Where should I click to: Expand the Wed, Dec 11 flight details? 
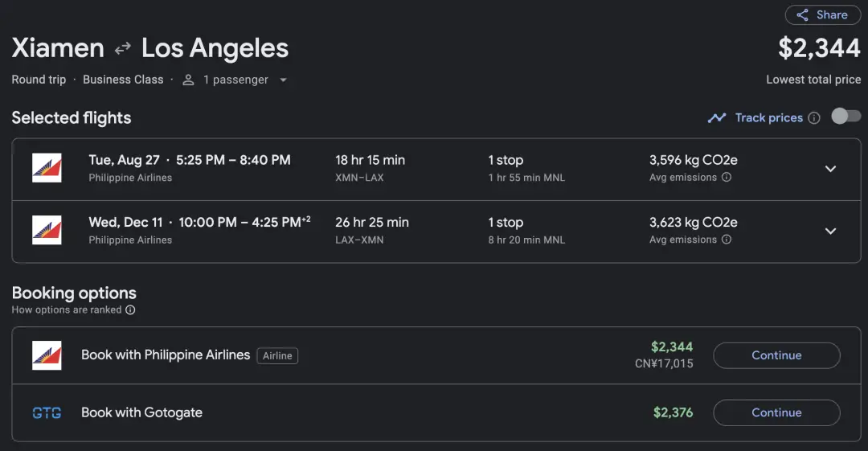[830, 232]
